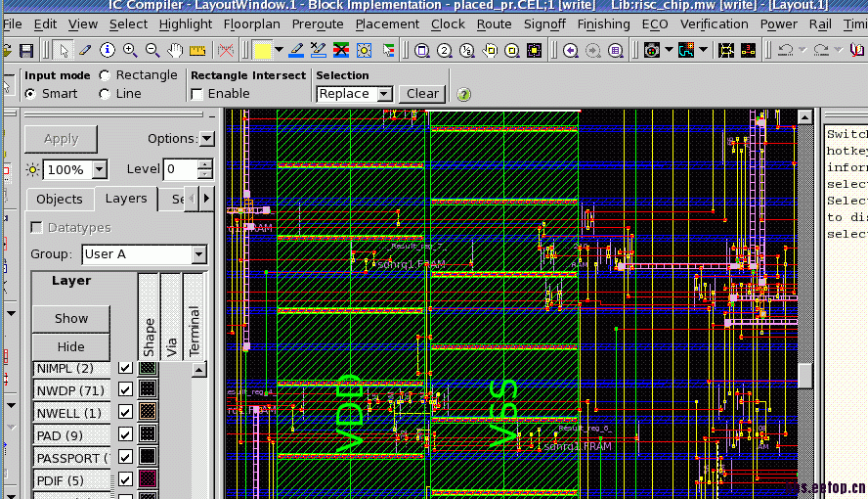The image size is (868, 499).
Task: Click the PDIF layer pattern swatch
Action: pyautogui.click(x=148, y=478)
